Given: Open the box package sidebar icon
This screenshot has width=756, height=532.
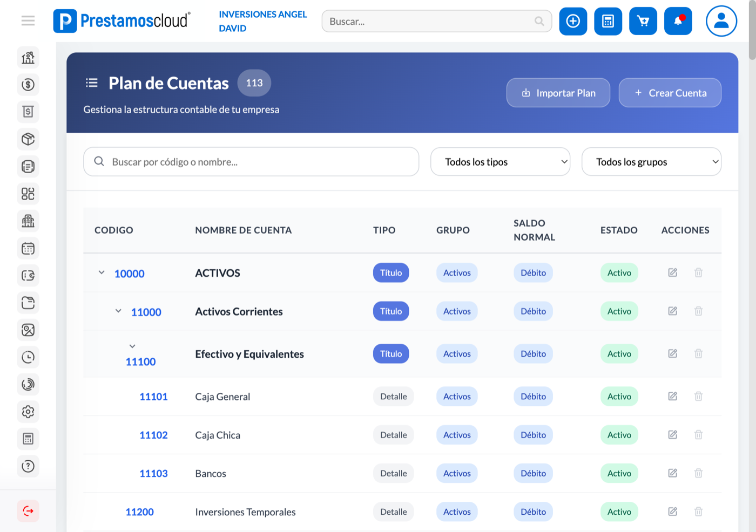Looking at the screenshot, I should (x=28, y=139).
